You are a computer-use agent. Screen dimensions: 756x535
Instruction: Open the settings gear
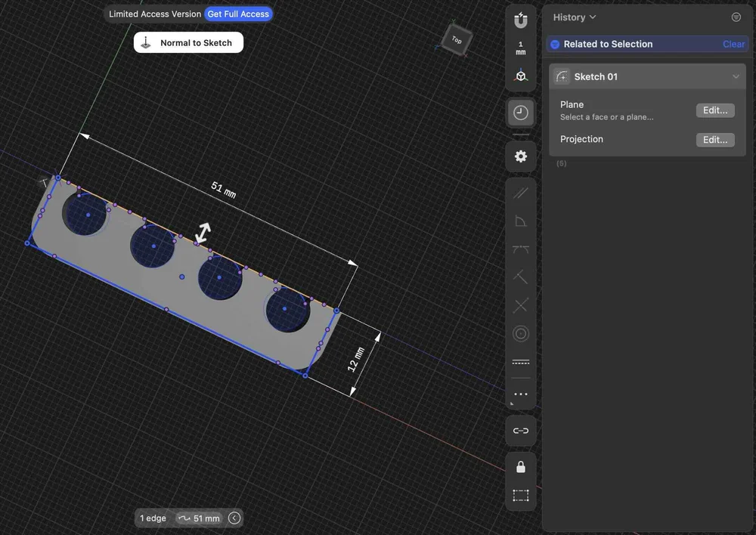click(x=520, y=156)
